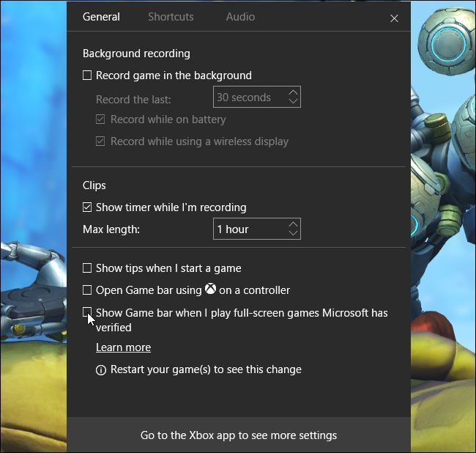Enable Show tips when I start a game
This screenshot has height=453, width=476.
87,268
